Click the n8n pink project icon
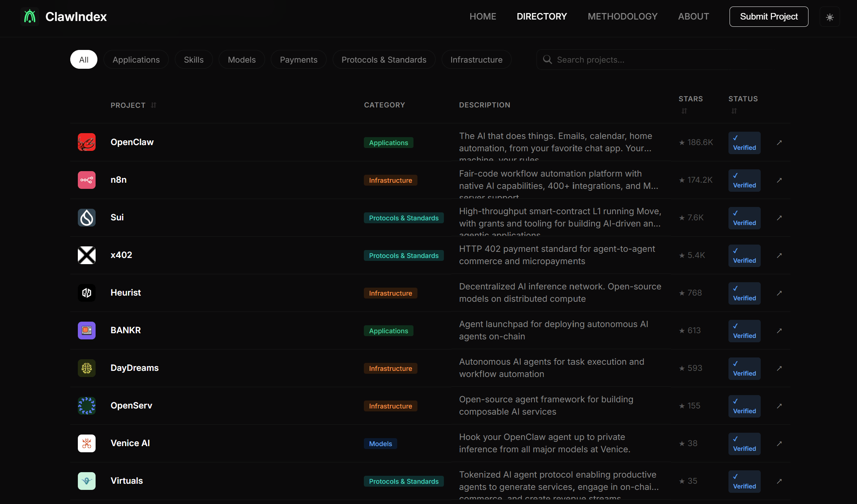Screen dimensions: 857x504 coord(87,180)
